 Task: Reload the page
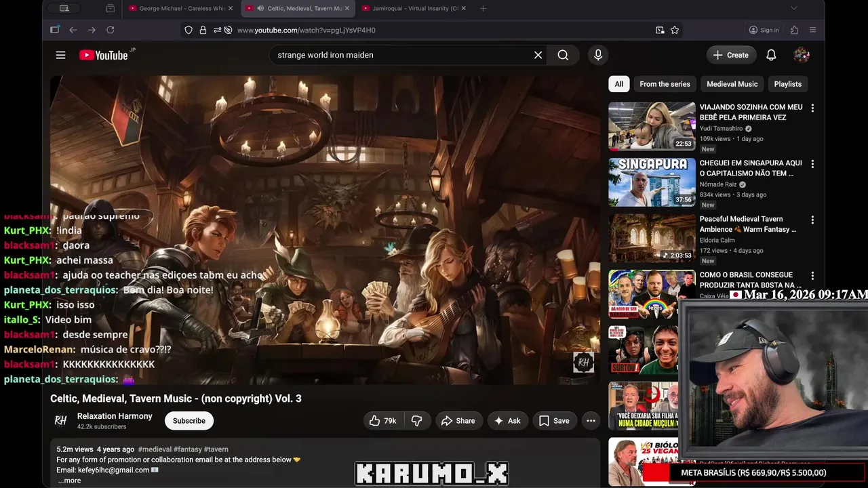111,30
